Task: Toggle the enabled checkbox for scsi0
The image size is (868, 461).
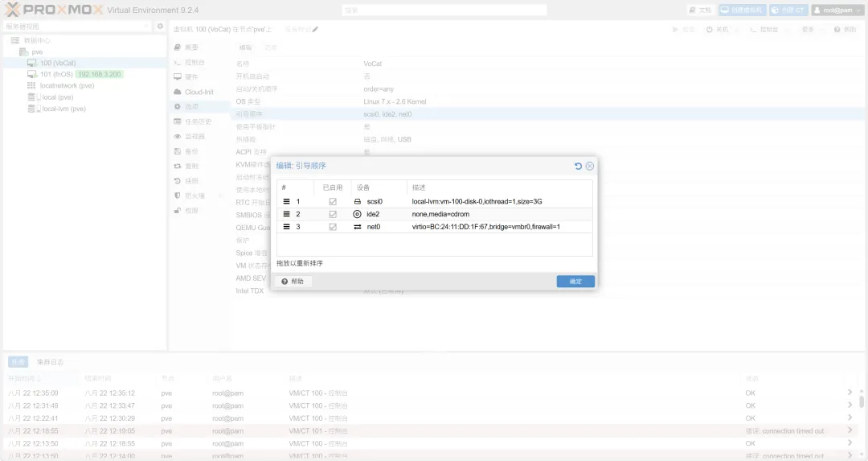Action: [333, 202]
